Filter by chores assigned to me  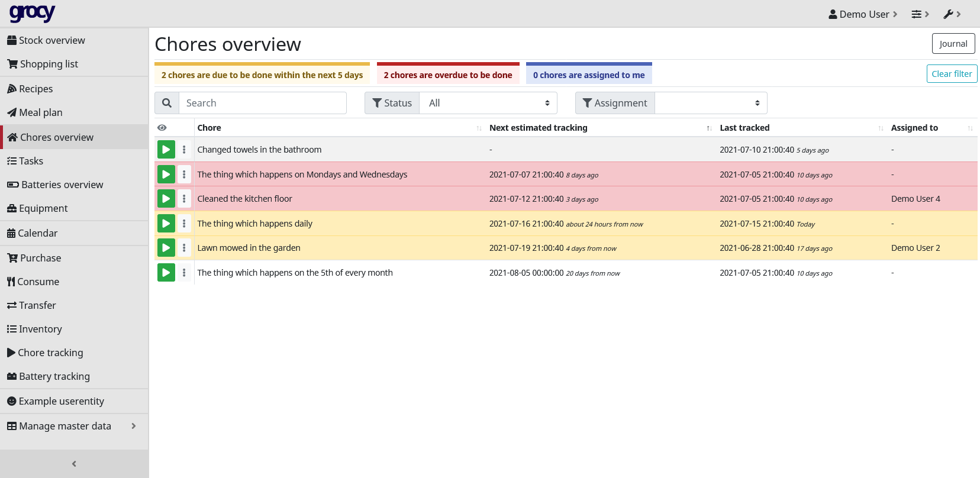click(588, 75)
